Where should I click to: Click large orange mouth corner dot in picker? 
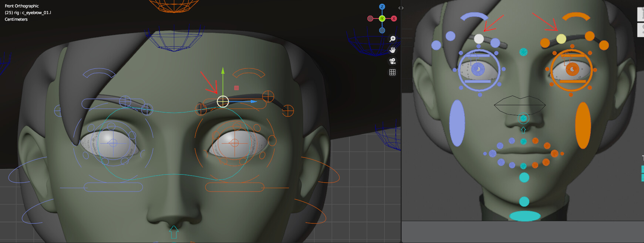tap(554, 153)
